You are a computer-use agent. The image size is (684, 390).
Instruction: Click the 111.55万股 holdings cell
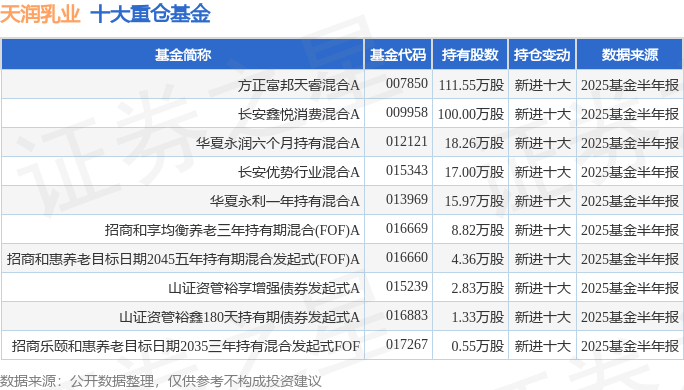[471, 85]
